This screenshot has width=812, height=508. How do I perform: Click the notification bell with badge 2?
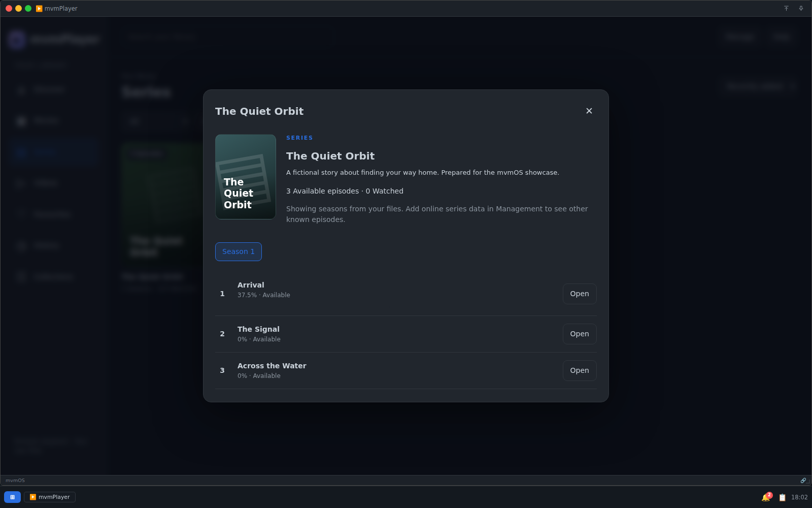pyautogui.click(x=766, y=497)
